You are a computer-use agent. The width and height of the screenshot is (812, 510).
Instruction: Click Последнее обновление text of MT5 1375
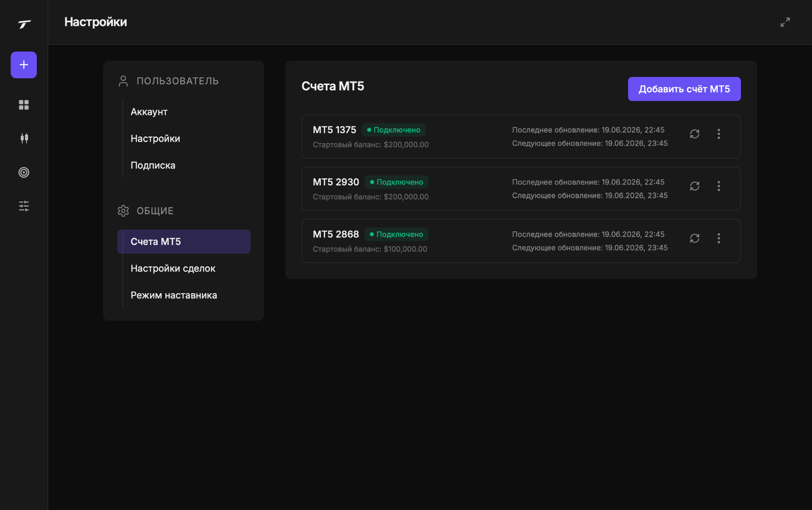pyautogui.click(x=588, y=130)
